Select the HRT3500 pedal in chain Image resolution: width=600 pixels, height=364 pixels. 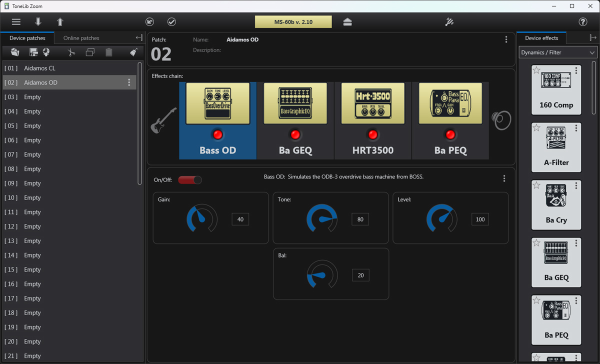click(372, 120)
